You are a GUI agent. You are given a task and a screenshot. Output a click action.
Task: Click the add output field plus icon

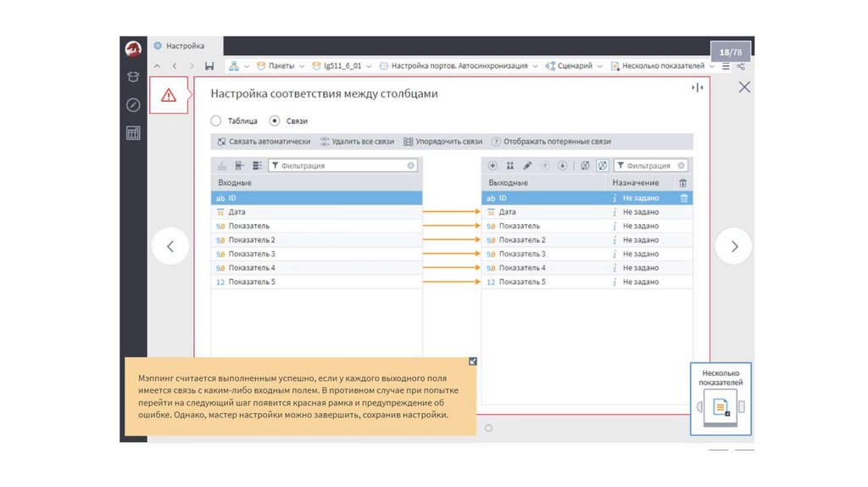point(492,165)
